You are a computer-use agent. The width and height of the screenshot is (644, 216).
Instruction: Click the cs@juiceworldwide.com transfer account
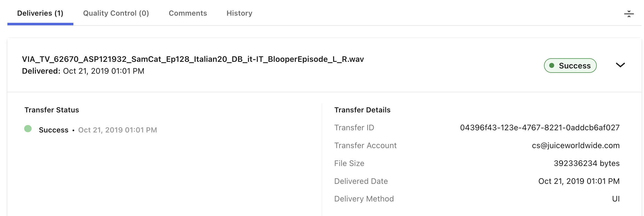point(576,145)
